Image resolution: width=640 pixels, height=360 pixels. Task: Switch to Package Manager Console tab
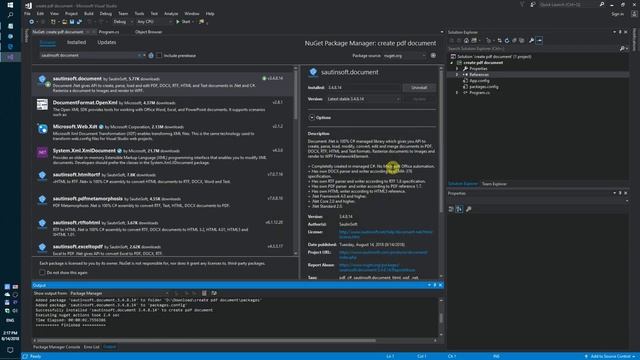click(56, 347)
